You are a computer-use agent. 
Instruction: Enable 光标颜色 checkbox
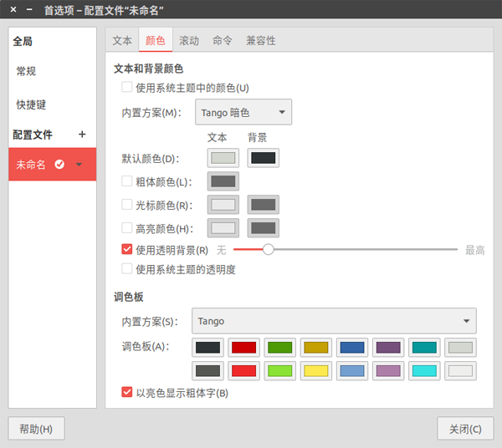click(x=127, y=204)
